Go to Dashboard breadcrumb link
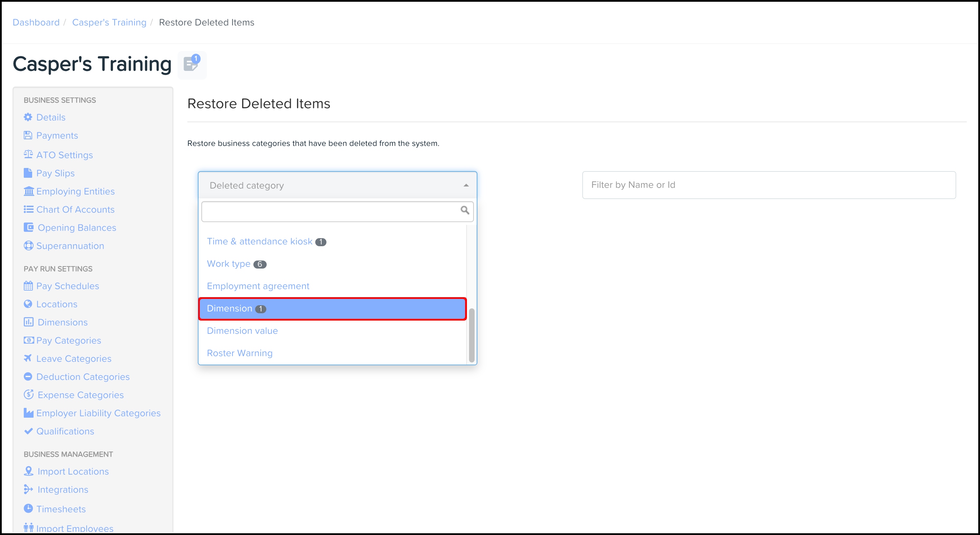The width and height of the screenshot is (980, 535). pyautogui.click(x=36, y=22)
